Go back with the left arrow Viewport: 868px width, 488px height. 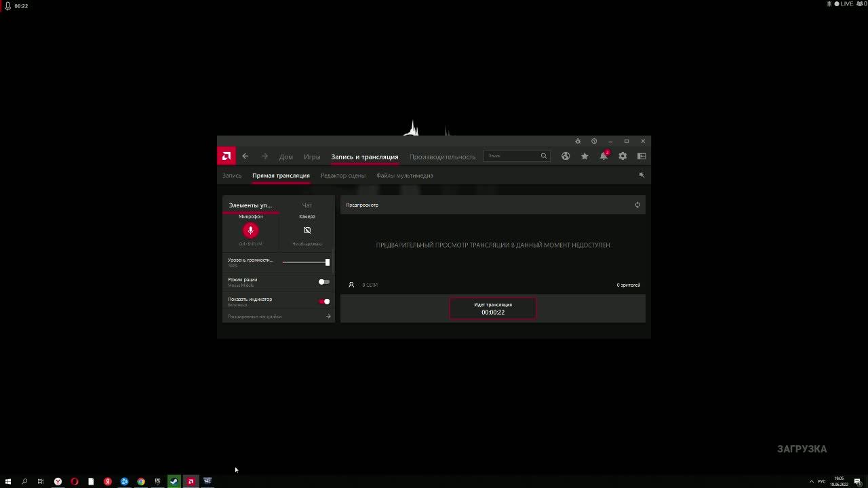pyautogui.click(x=245, y=157)
